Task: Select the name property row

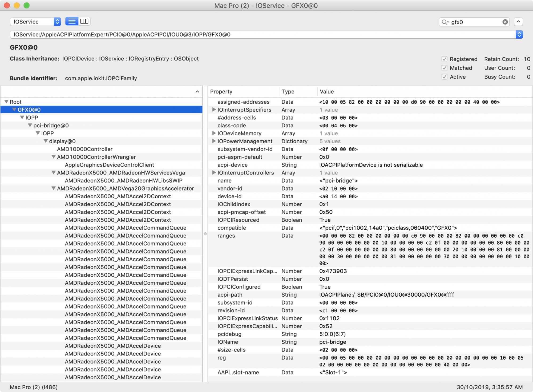Action: click(370, 180)
